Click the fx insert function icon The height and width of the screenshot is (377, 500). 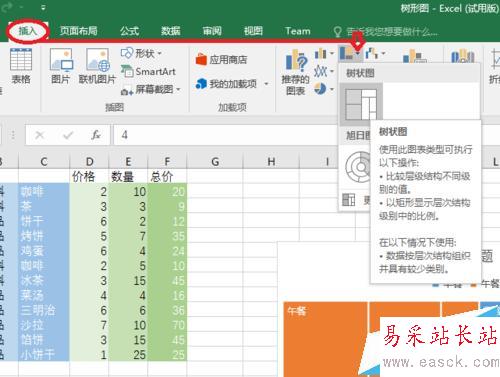click(x=96, y=135)
